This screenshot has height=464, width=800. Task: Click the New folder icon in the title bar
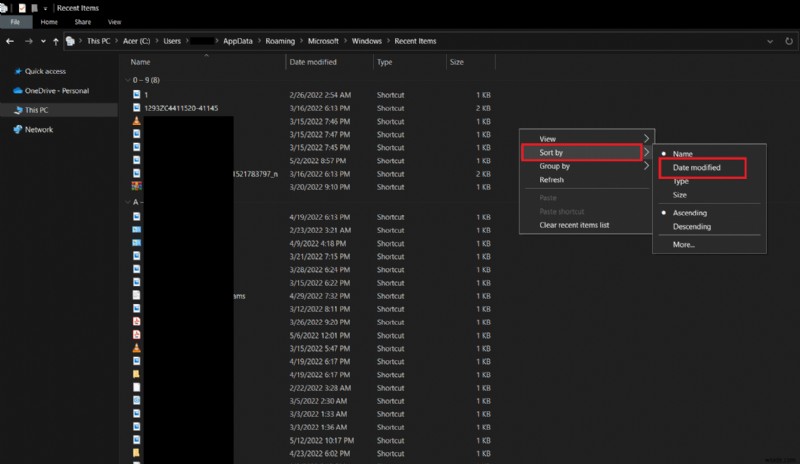[x=34, y=8]
